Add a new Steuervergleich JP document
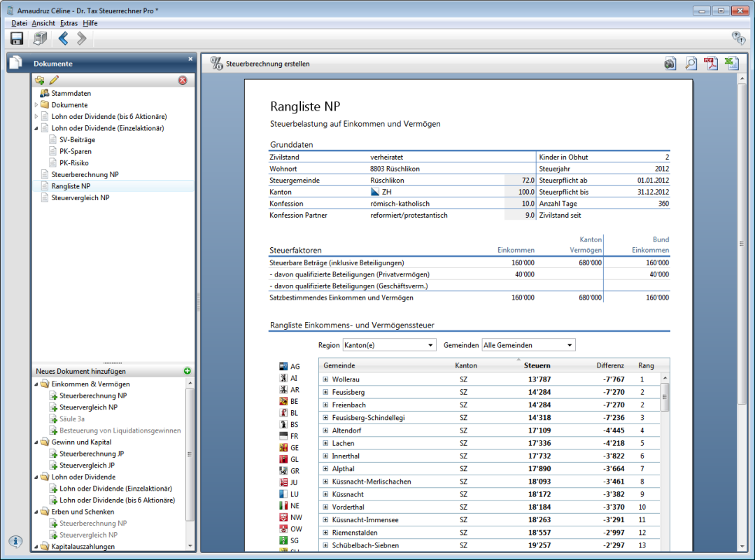 pos(87,465)
